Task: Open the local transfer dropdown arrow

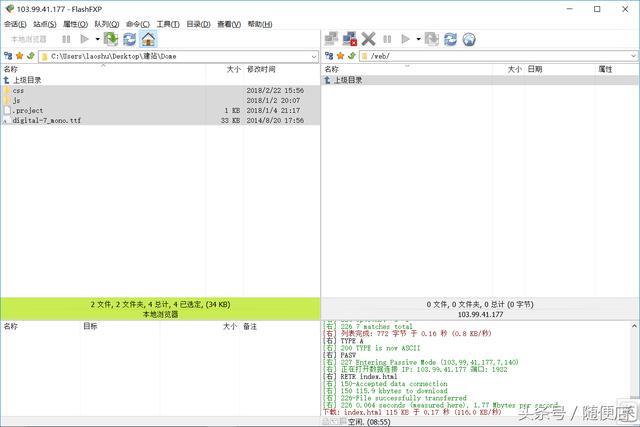Action: 98,39
